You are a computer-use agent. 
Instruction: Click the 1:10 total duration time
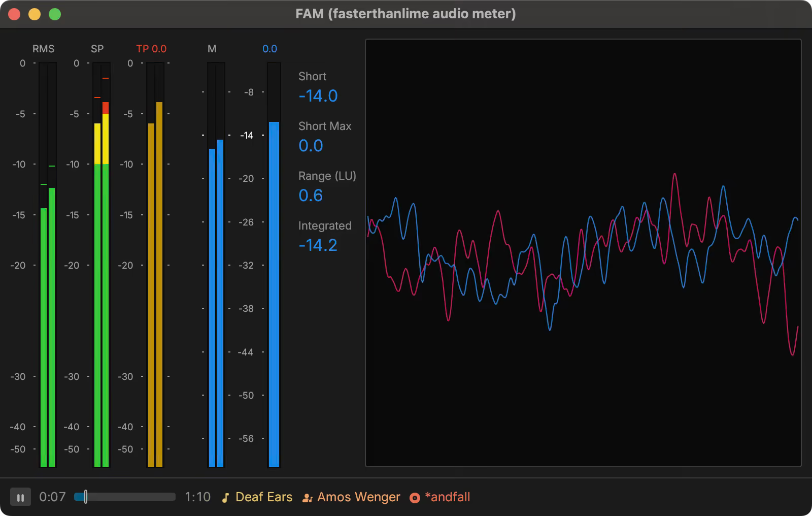point(197,497)
